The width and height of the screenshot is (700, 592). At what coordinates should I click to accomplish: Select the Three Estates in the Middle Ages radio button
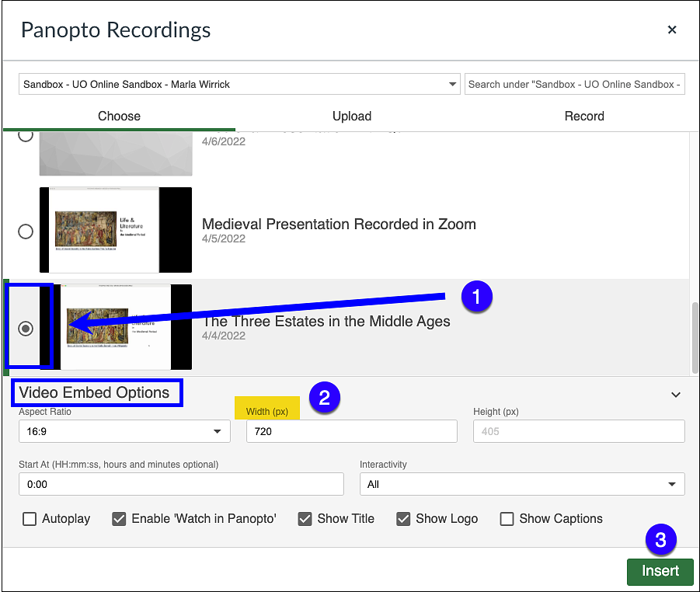[26, 329]
